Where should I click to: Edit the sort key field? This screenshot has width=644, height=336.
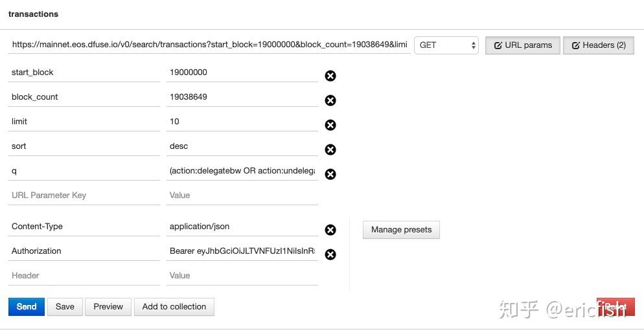84,146
